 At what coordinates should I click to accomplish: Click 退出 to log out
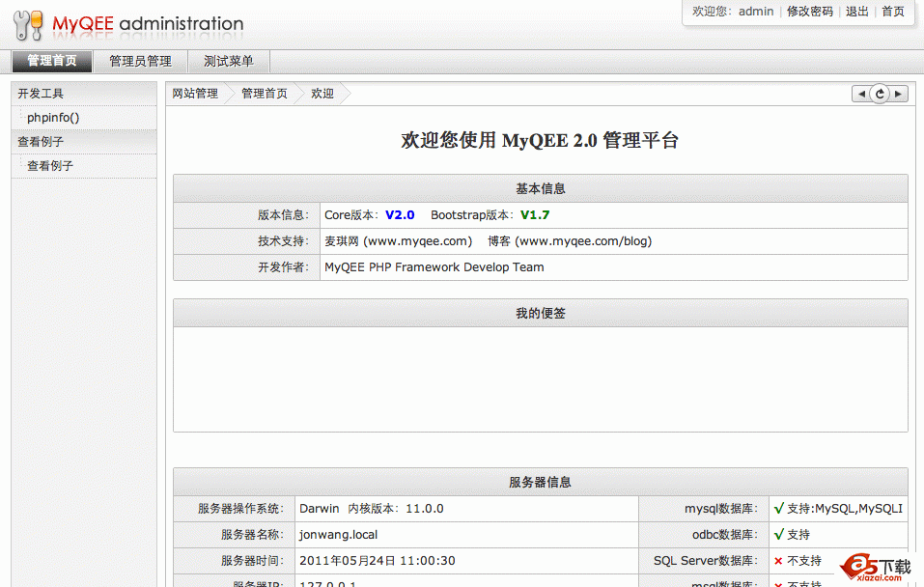[856, 12]
